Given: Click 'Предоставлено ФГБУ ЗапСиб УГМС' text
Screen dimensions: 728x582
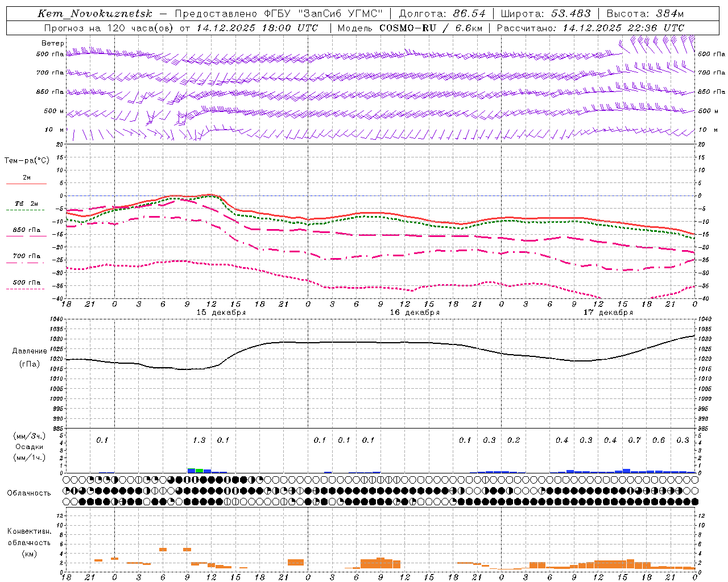Looking at the screenshot, I should tap(279, 14).
